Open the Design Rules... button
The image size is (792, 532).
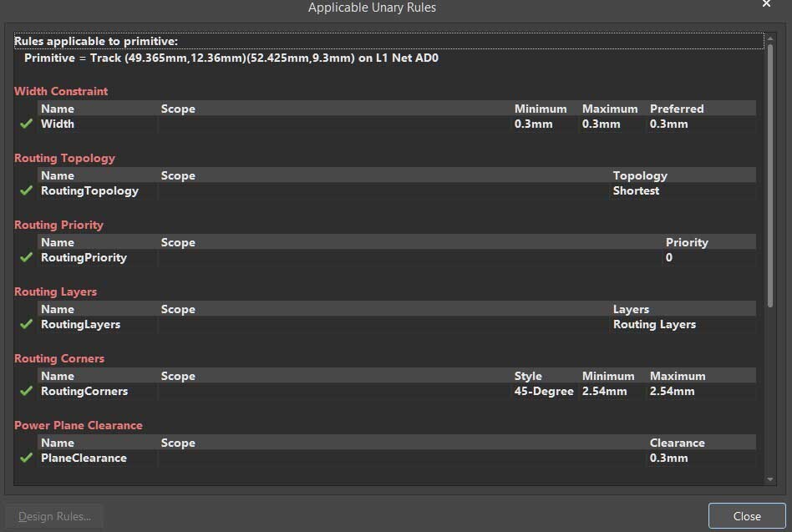tap(54, 516)
